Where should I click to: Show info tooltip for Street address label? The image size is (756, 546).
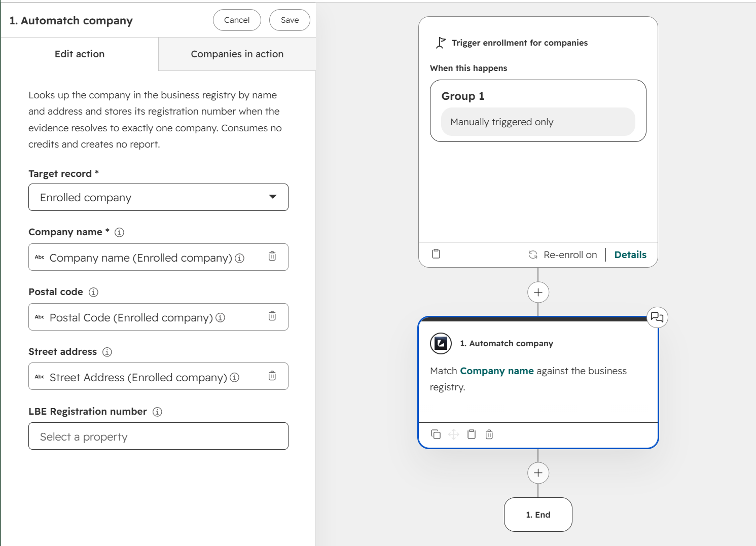point(107,352)
